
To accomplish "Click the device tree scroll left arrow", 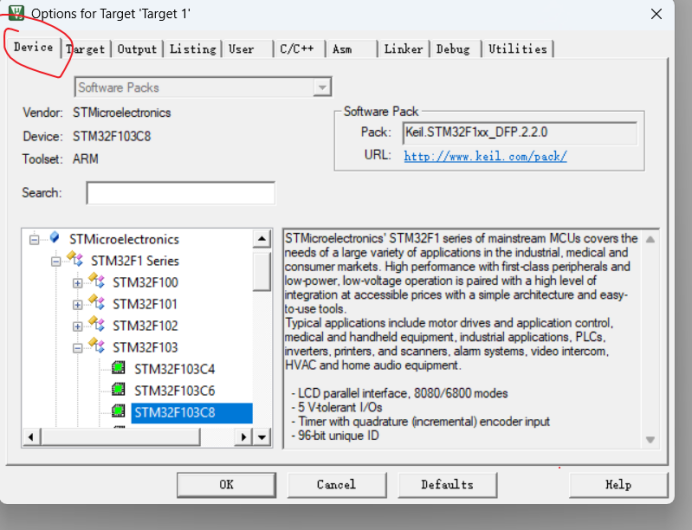I will pos(31,437).
